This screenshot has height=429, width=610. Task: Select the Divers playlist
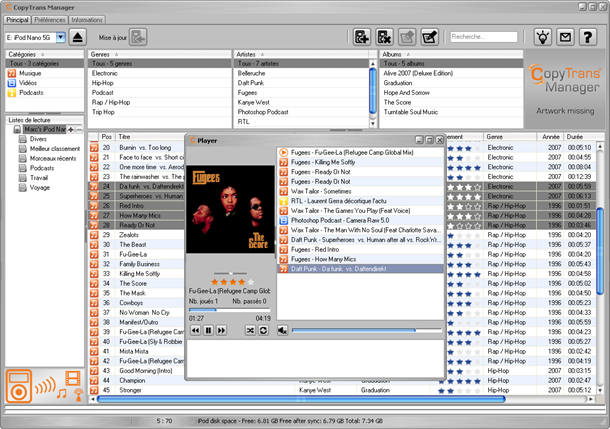point(38,139)
